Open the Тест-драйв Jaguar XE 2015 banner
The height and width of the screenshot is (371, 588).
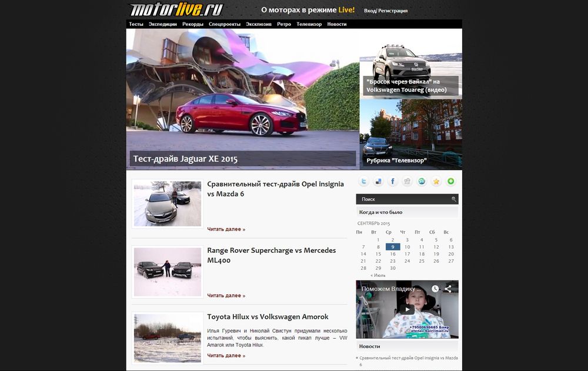243,99
